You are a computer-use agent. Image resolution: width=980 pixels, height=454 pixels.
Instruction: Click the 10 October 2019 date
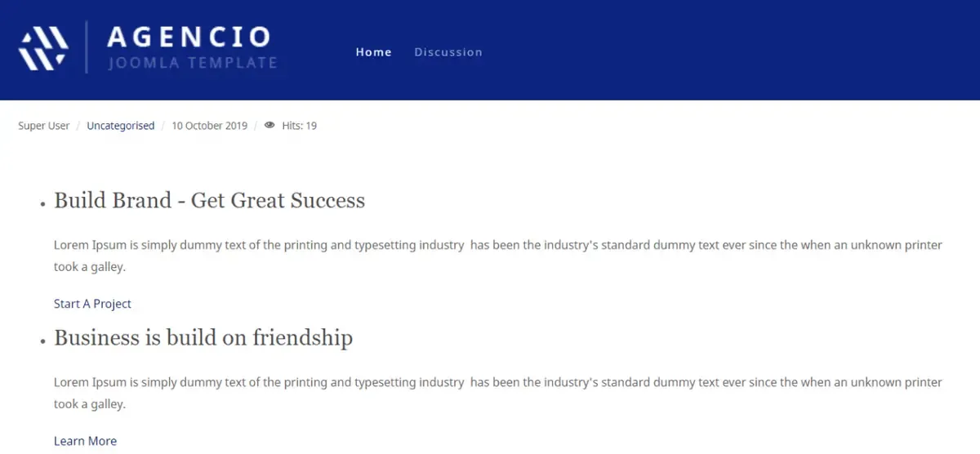coord(209,126)
